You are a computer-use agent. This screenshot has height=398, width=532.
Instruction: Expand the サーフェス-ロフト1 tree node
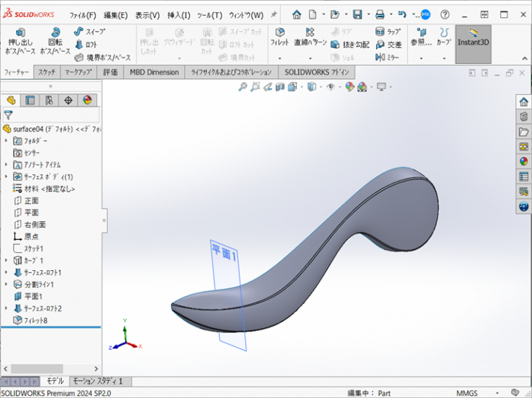[6, 272]
